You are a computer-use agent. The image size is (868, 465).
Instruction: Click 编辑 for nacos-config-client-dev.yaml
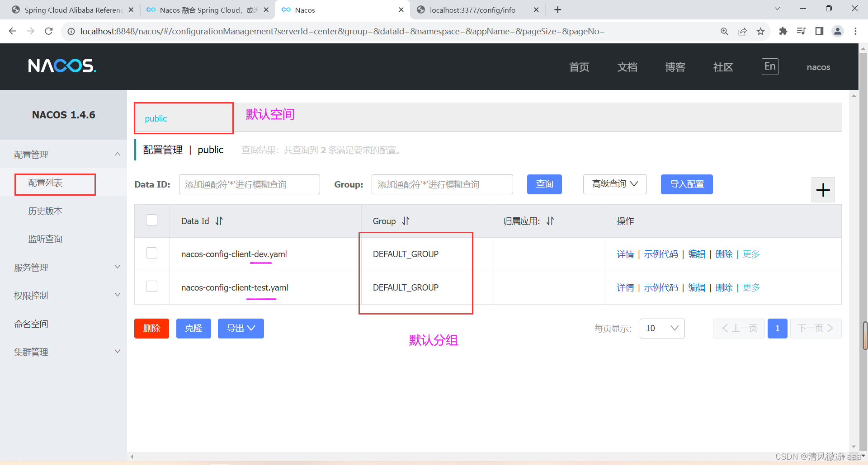(697, 254)
